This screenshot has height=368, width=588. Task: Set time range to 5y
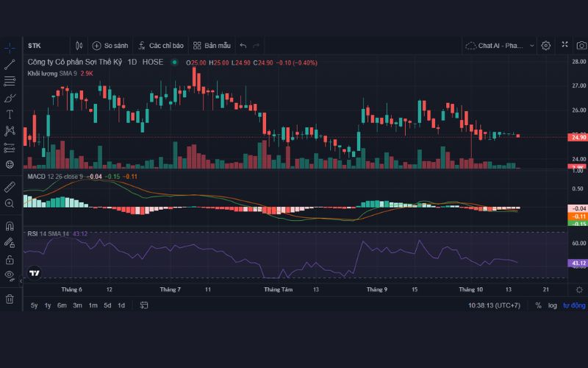point(34,305)
